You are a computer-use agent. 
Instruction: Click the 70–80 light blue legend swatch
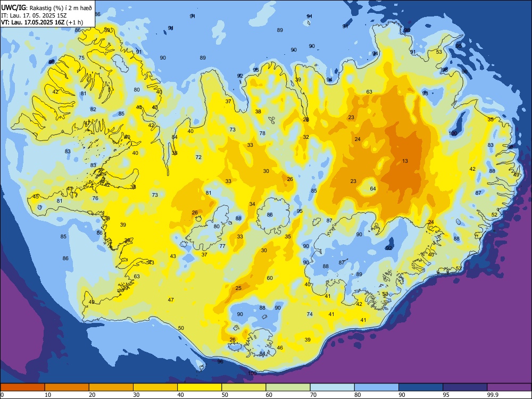click(x=332, y=387)
